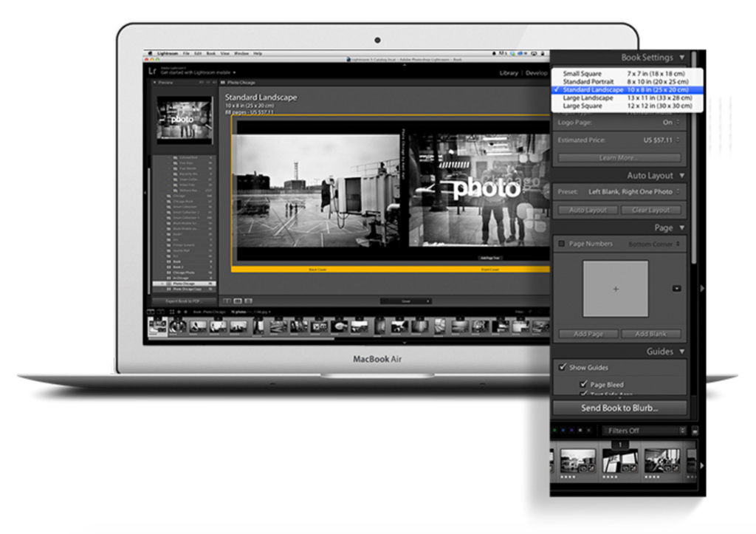Open the Window menu

(x=241, y=53)
